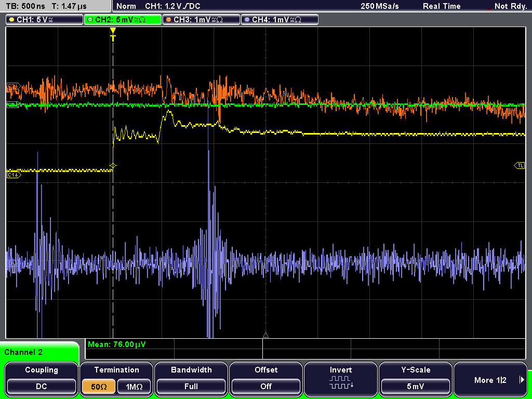Click the Mean: 76.00 µV measurement

(117, 344)
